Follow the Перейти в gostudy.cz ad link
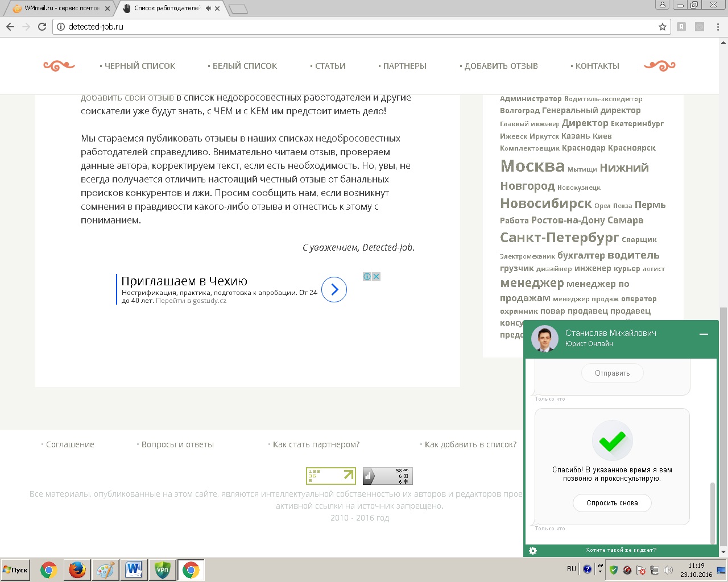728x582 pixels. (x=191, y=301)
